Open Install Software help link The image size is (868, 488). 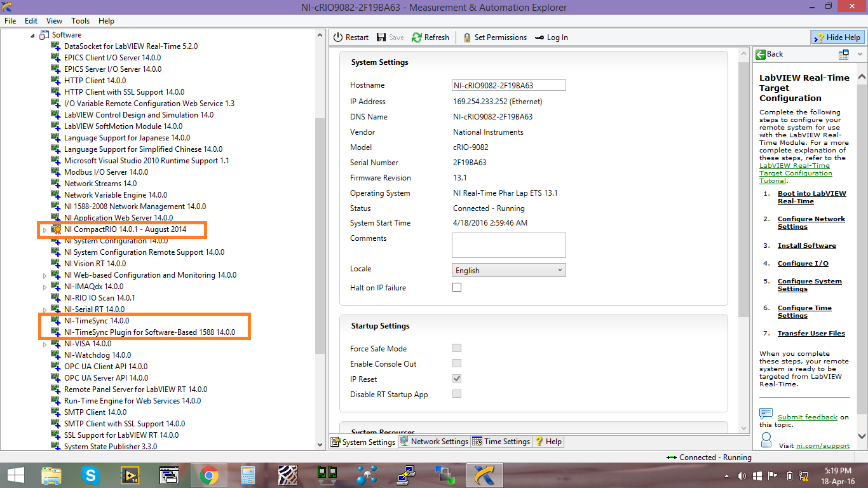807,245
